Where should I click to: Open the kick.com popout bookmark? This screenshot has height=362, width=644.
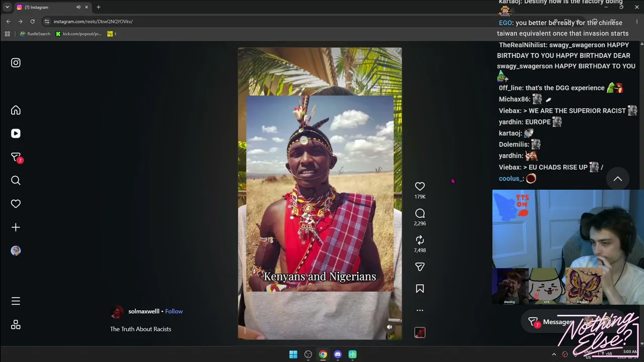tap(78, 34)
